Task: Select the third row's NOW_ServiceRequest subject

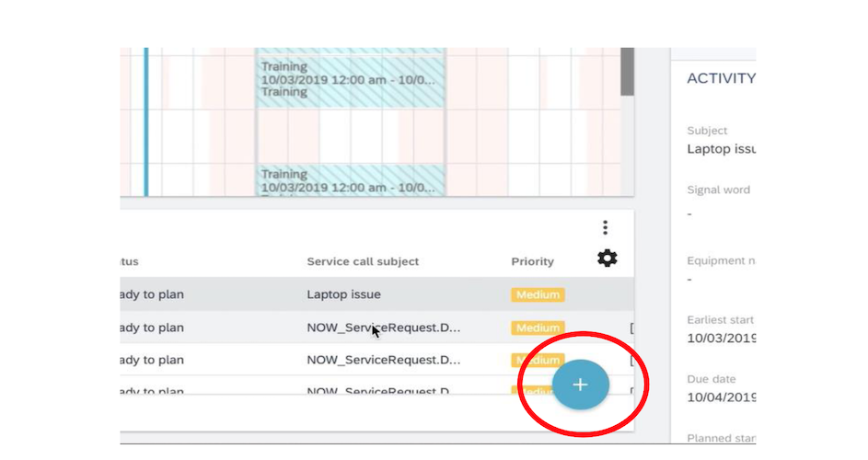Action: [x=383, y=360]
